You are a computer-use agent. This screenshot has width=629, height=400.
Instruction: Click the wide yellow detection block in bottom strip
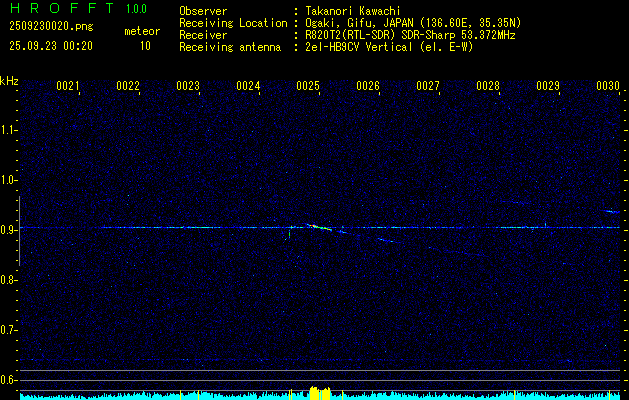[x=320, y=393]
